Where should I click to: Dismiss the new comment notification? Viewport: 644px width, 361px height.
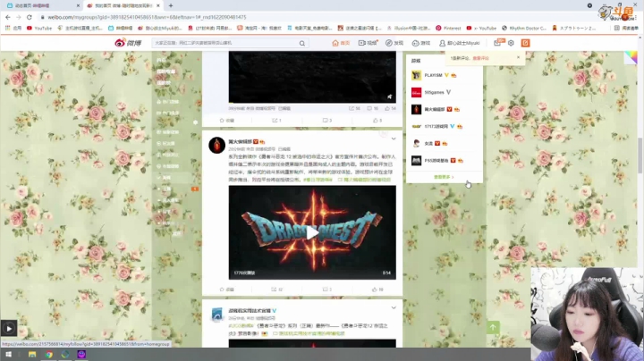tap(518, 57)
